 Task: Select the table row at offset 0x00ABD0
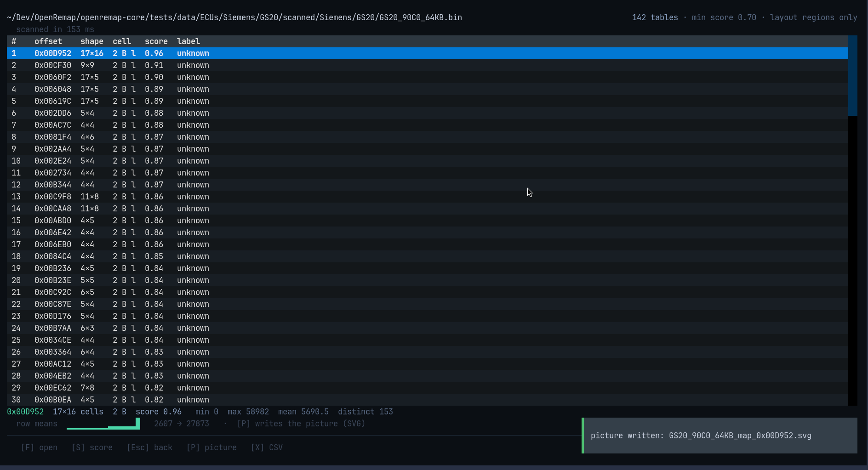click(x=428, y=221)
